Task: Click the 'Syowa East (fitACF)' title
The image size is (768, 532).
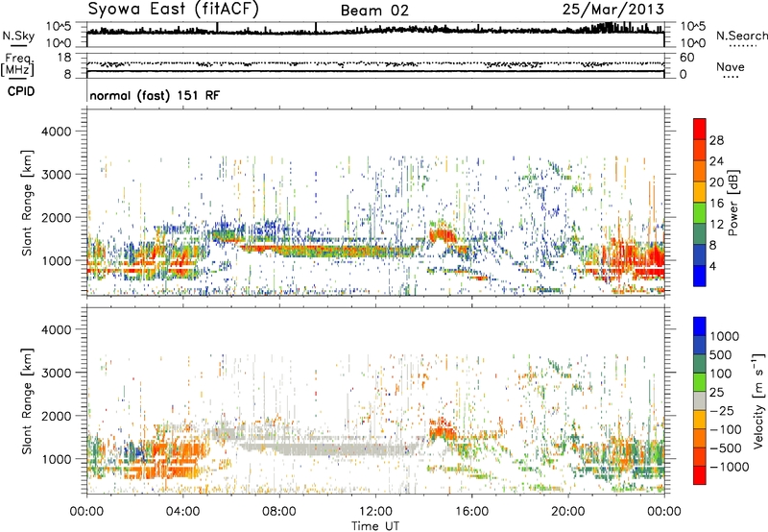Action: point(174,10)
